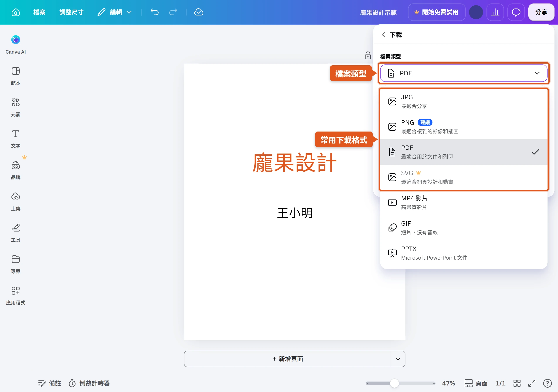
Task: Click the page lock icon
Action: (x=368, y=55)
